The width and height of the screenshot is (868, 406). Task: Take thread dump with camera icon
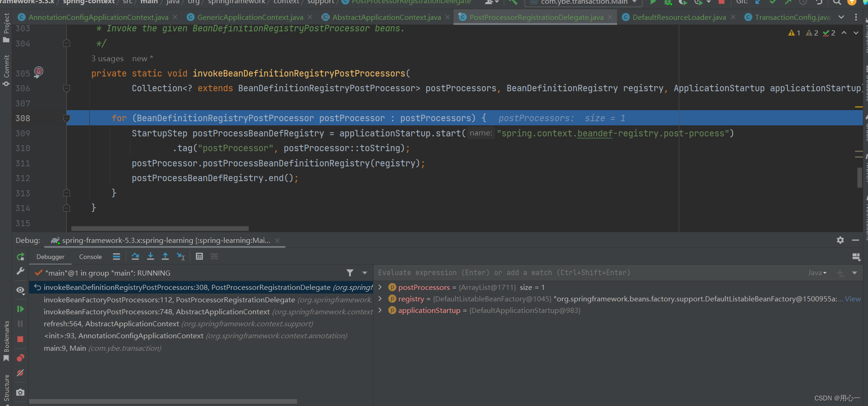tap(20, 392)
